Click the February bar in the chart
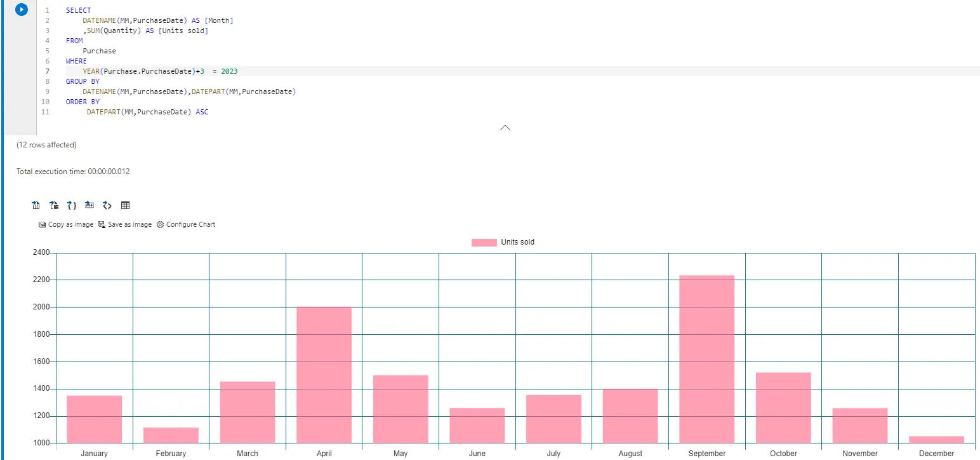Screen dimensions: 980x460 point(171,435)
